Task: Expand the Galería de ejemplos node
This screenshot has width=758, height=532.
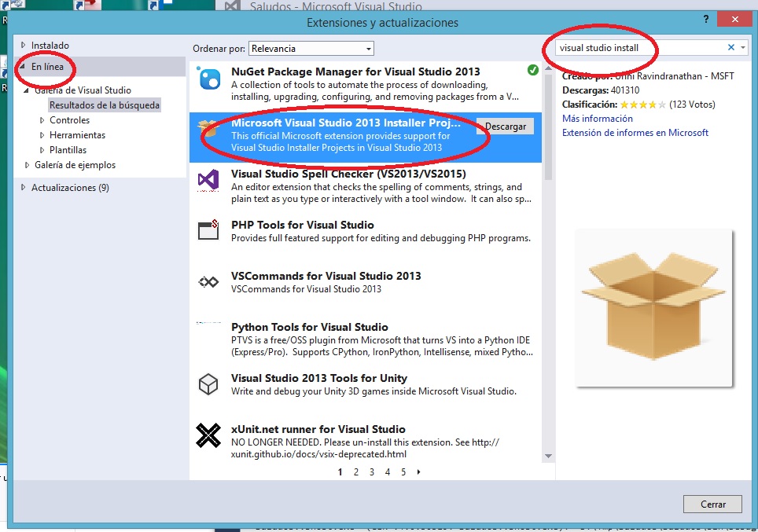Action: 27,165
